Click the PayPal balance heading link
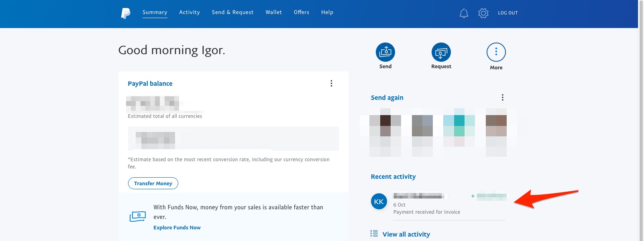The height and width of the screenshot is (241, 644). (150, 83)
